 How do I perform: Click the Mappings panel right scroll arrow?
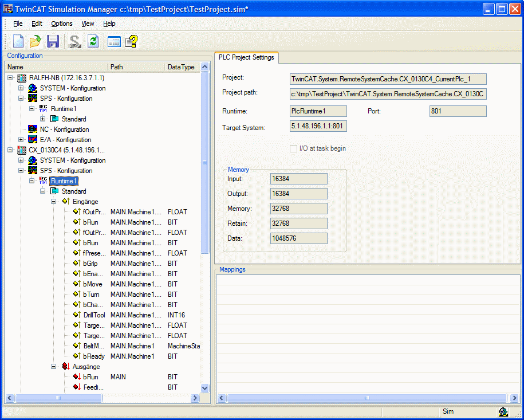514,398
